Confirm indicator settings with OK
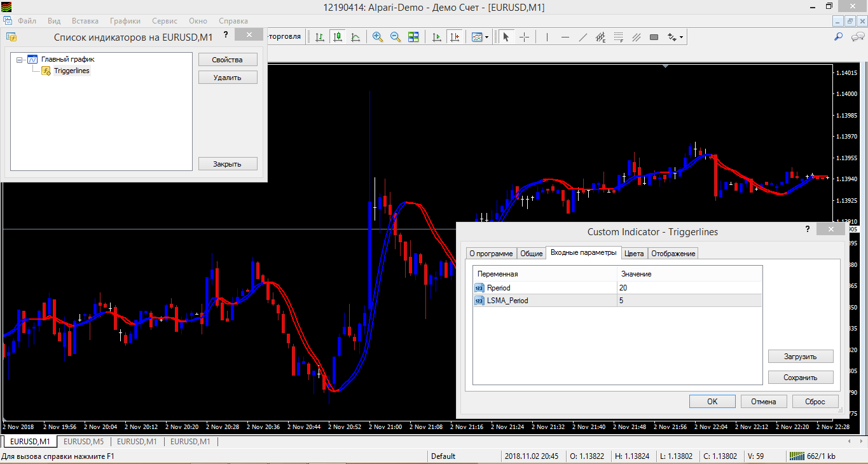868x464 pixels. point(712,401)
